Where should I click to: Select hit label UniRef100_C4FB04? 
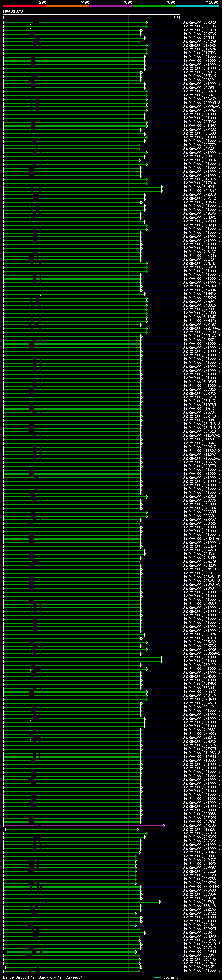(199, 902)
